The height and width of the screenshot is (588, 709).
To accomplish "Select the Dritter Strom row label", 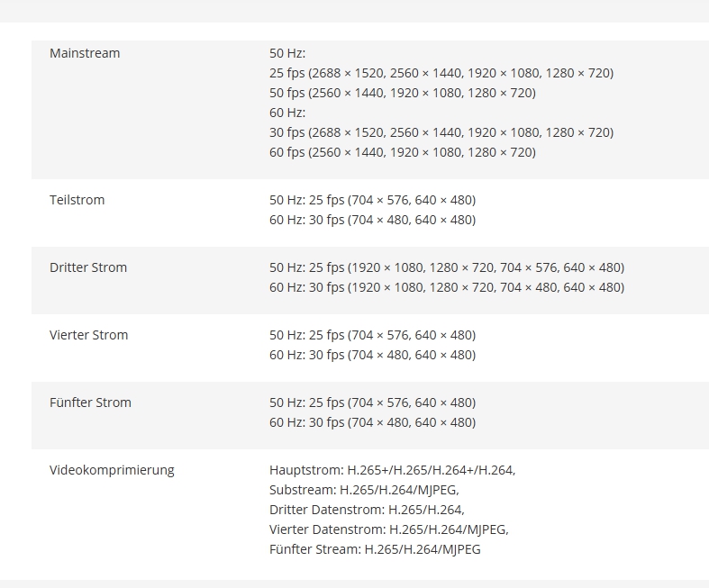I will click(x=88, y=267).
